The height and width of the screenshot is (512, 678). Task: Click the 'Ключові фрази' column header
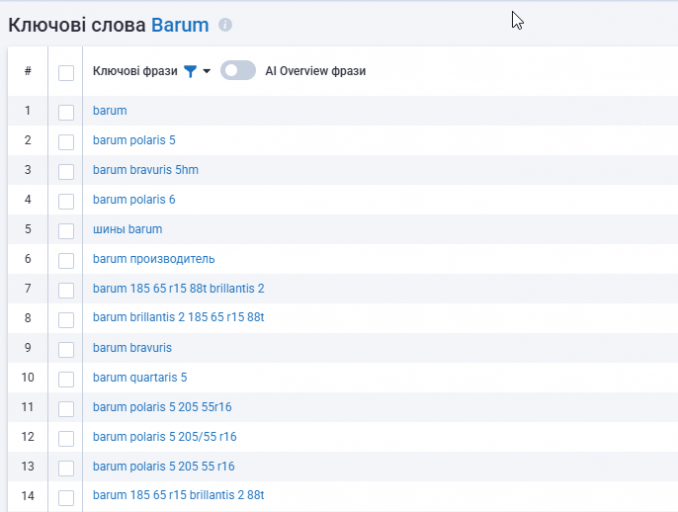[x=135, y=71]
